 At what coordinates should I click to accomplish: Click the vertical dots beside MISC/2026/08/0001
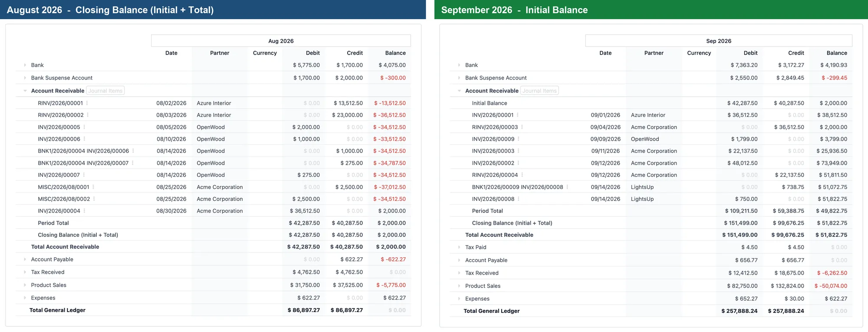pos(93,187)
